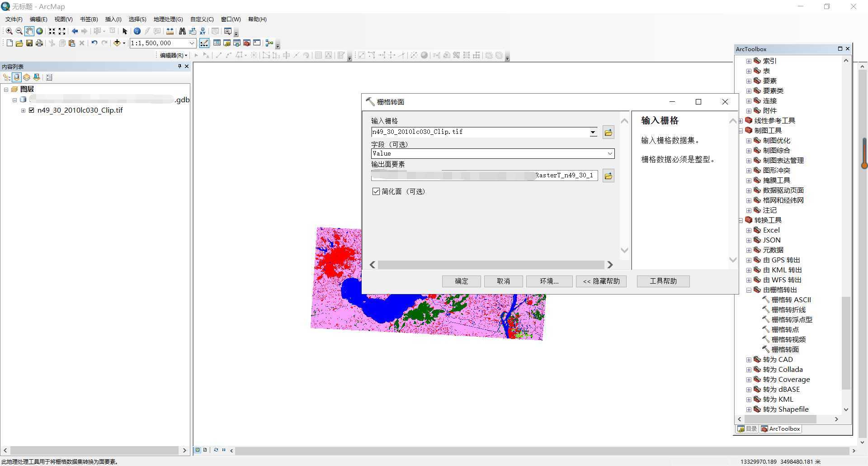Open the Value field dropdown

point(610,154)
